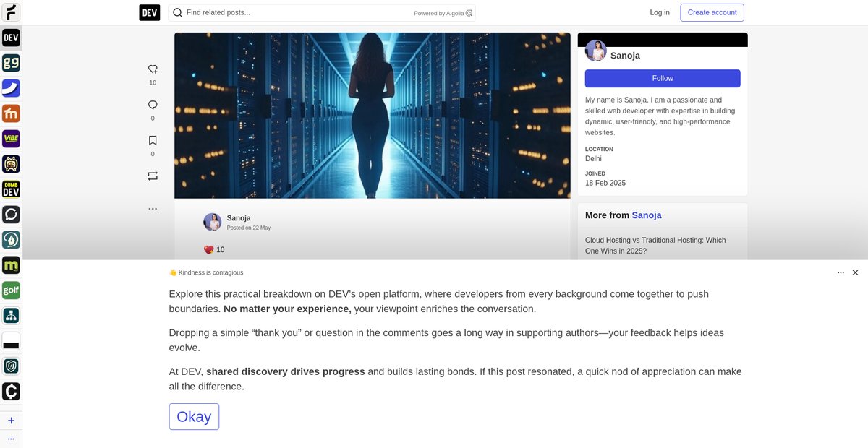Boost the post with the repost icon
The height and width of the screenshot is (448, 868).
point(153,176)
